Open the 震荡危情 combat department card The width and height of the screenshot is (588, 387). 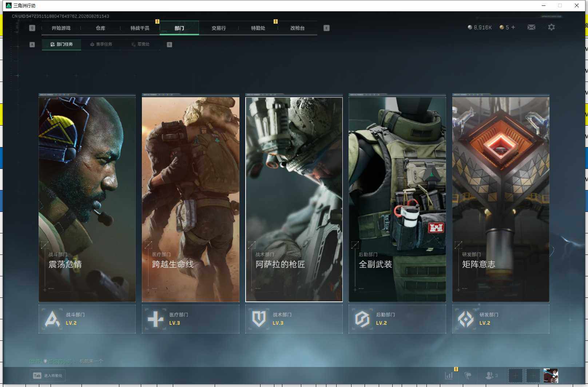tap(87, 199)
